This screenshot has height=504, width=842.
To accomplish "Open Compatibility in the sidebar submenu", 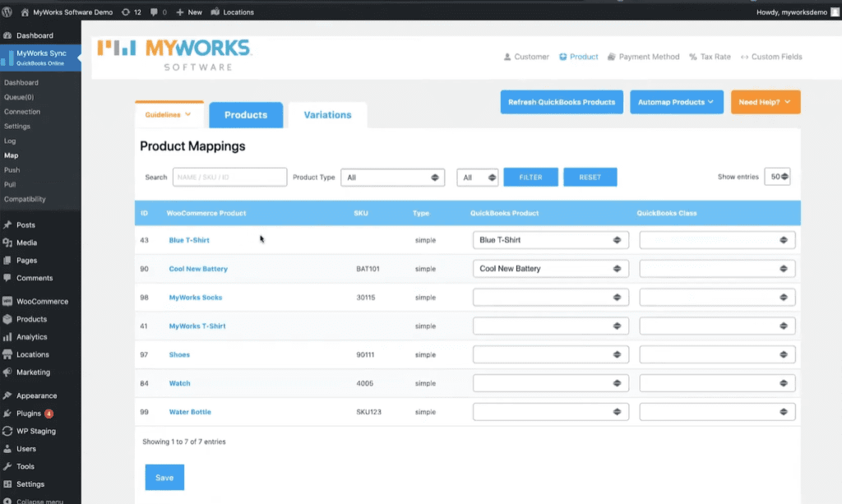I will click(x=25, y=199).
